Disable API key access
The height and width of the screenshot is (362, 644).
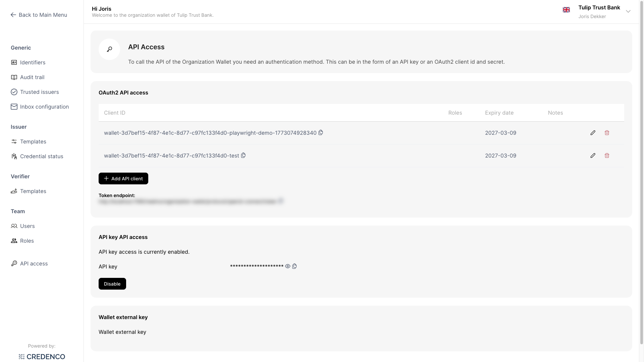112,284
